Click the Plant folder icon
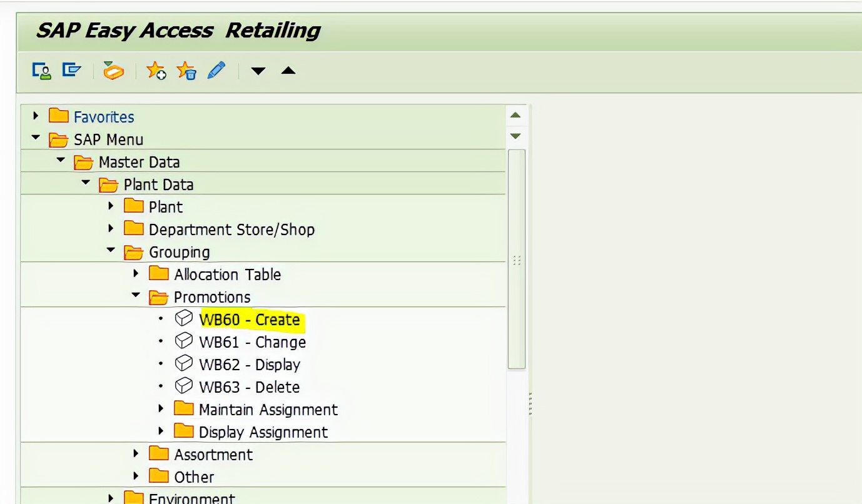Screen dimensions: 862x504 point(134,207)
